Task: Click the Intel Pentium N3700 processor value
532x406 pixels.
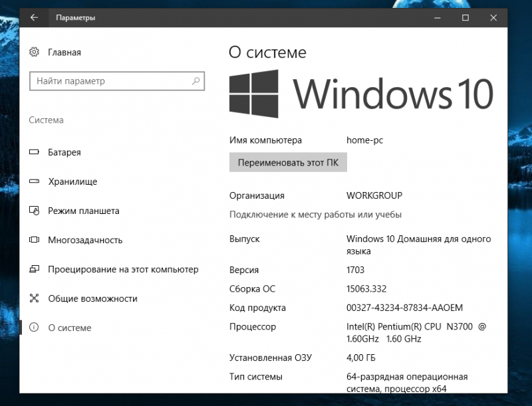Action: click(416, 333)
